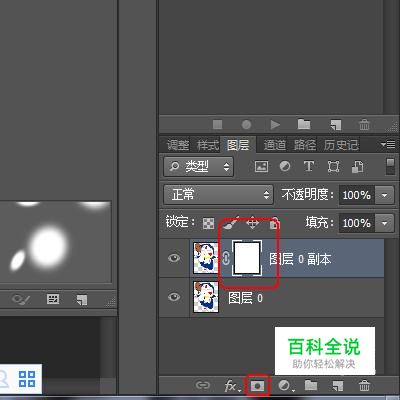The image size is (400, 400).
Task: Play the selected action
Action: coord(275,125)
